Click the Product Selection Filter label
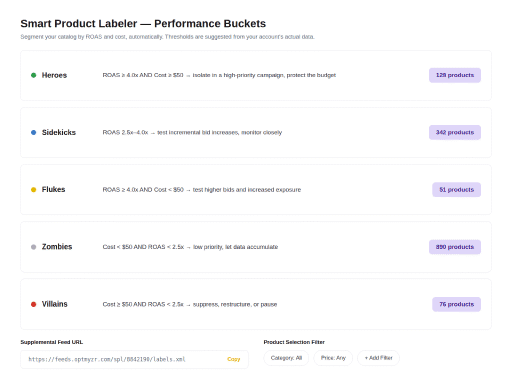The width and height of the screenshot is (512, 384). pyautogui.click(x=294, y=342)
